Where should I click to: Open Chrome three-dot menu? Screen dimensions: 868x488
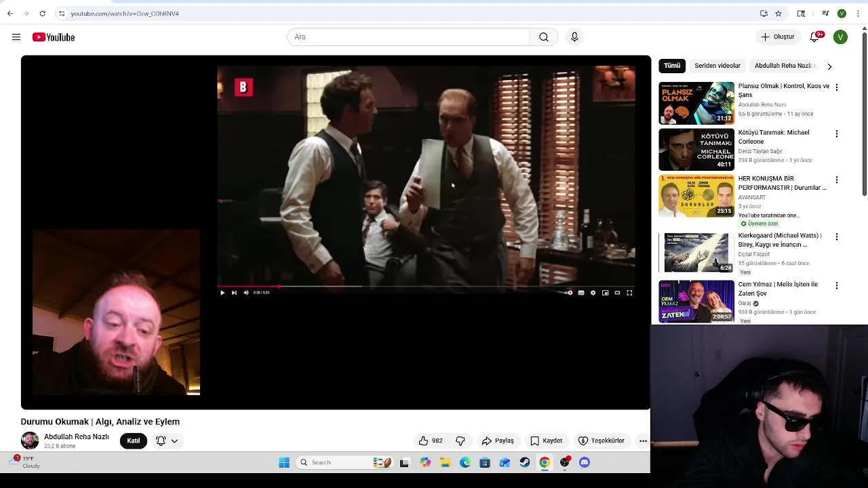point(858,14)
